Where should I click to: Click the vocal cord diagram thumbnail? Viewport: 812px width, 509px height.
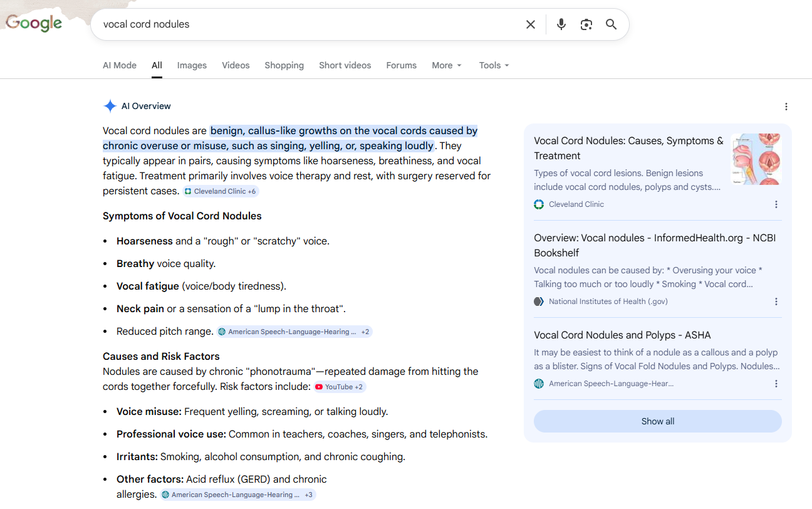tap(756, 159)
